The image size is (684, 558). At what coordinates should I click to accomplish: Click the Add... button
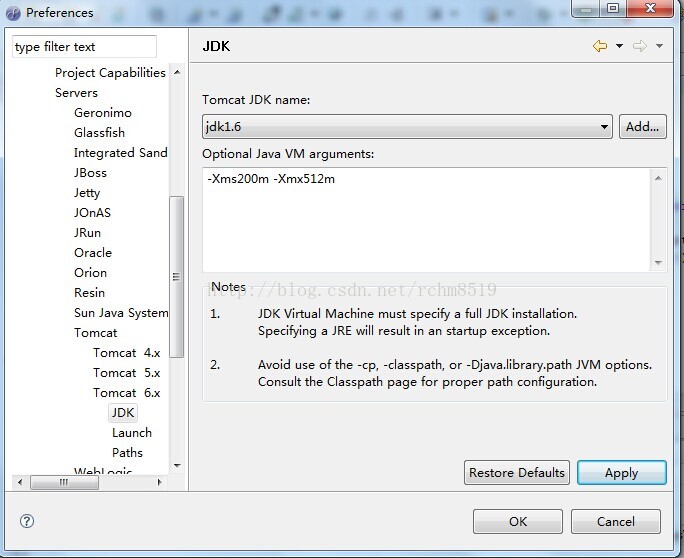point(643,127)
